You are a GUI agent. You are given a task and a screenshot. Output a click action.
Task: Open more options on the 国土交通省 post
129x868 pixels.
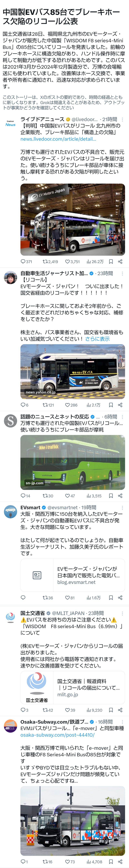[122, 613]
